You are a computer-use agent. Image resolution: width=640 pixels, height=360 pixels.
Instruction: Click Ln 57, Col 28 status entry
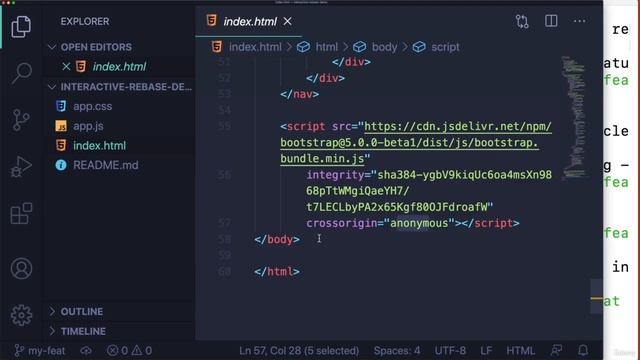pos(299,351)
